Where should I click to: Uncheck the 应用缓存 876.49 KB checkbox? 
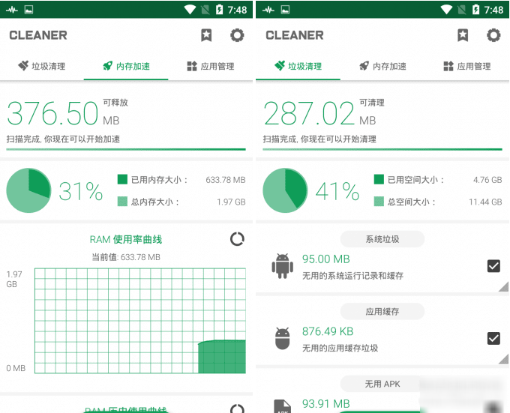pyautogui.click(x=493, y=338)
